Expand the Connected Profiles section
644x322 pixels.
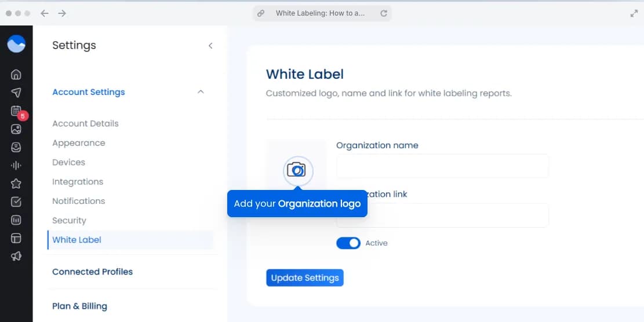pos(93,272)
